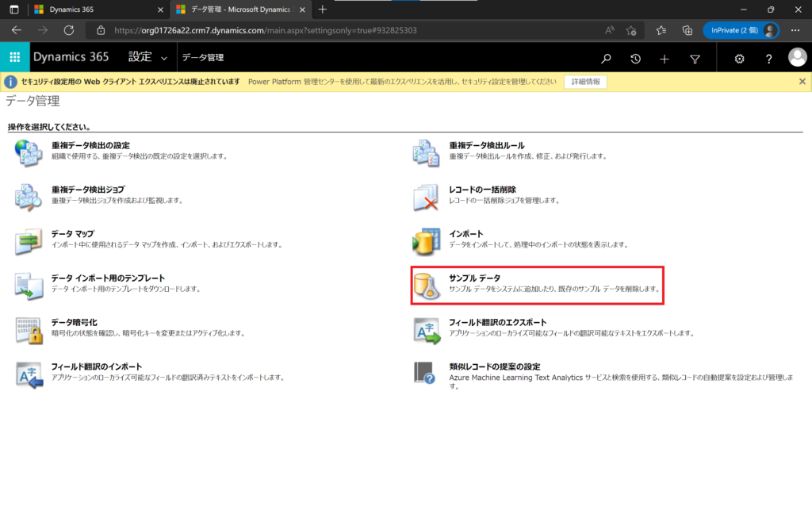The height and width of the screenshot is (518, 812).
Task: Open recent items history icon
Action: [635, 58]
